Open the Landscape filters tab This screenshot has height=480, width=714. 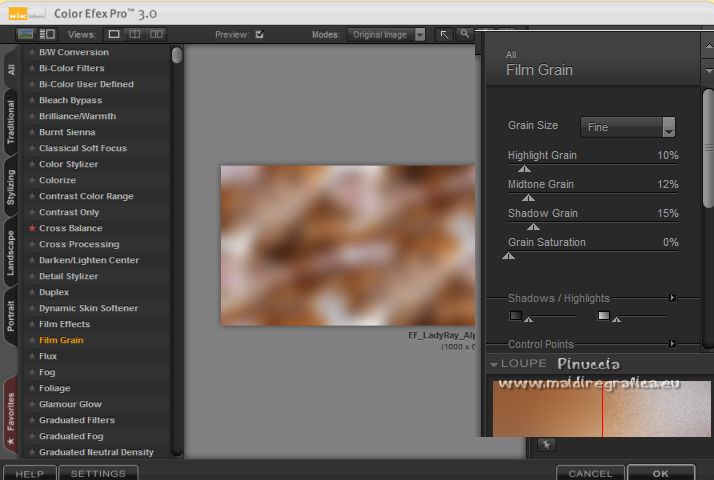pyautogui.click(x=11, y=253)
